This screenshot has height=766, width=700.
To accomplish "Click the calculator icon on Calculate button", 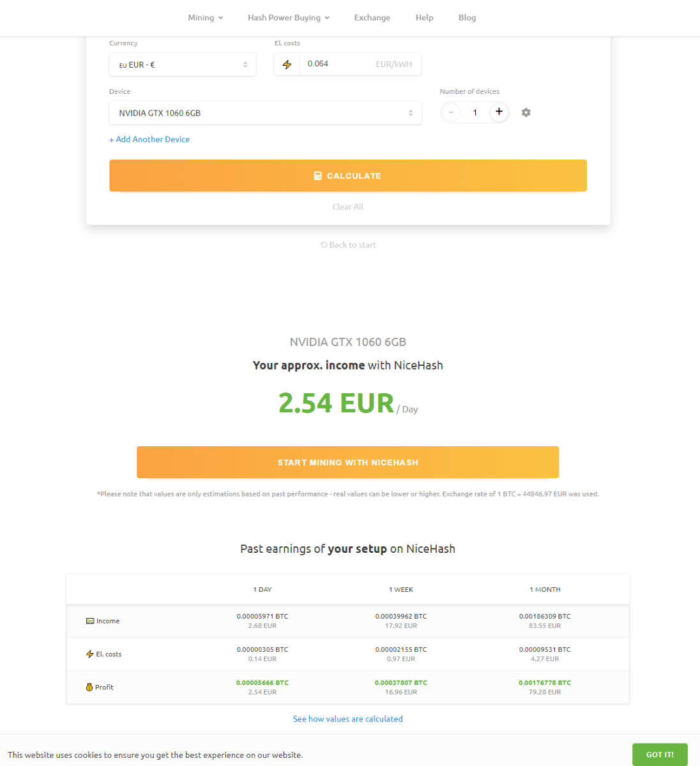I will [x=318, y=176].
